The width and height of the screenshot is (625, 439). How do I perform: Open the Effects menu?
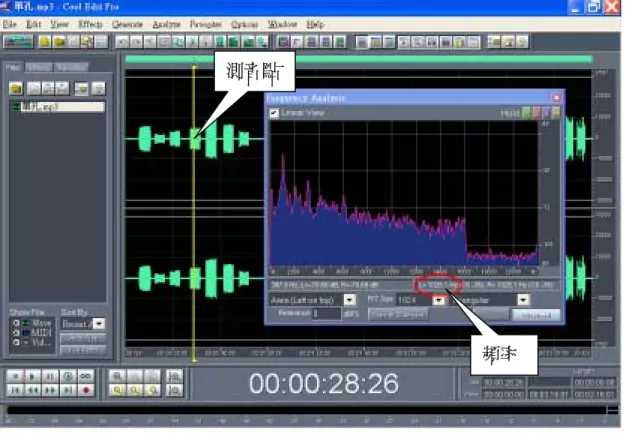90,24
